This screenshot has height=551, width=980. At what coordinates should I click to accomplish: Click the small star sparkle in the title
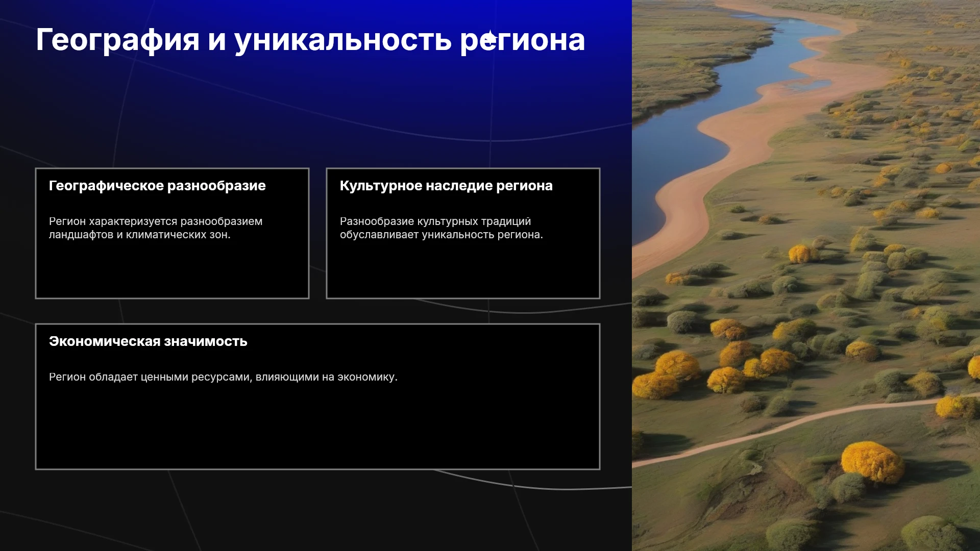(490, 38)
